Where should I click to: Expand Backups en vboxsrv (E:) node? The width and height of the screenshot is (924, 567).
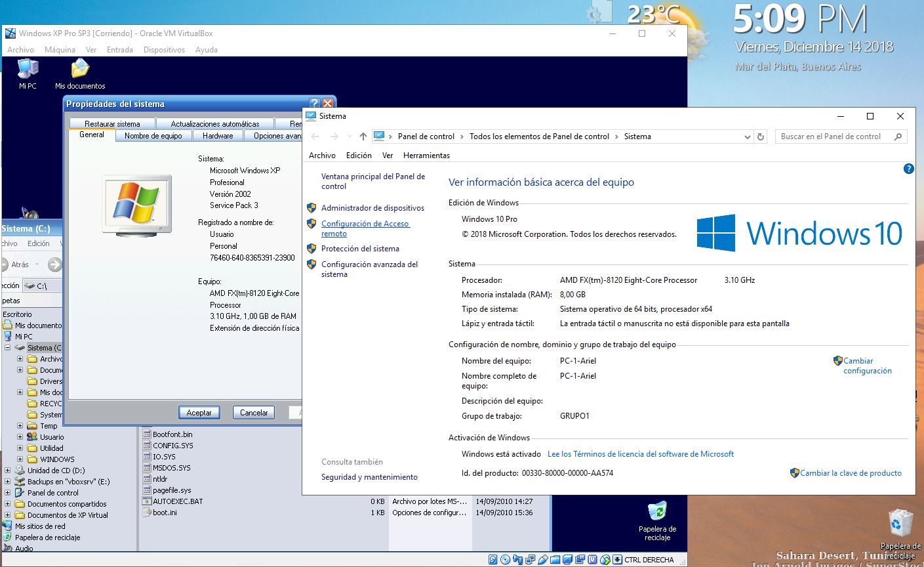coord(8,482)
